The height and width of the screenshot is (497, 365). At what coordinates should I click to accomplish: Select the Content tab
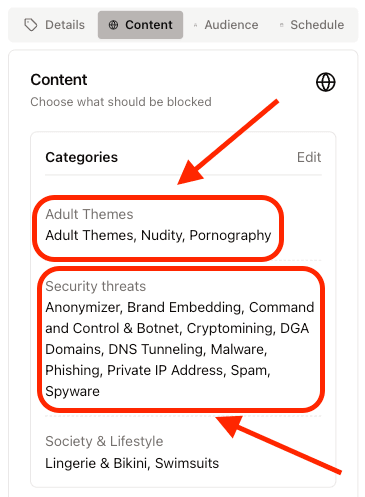pyautogui.click(x=140, y=25)
